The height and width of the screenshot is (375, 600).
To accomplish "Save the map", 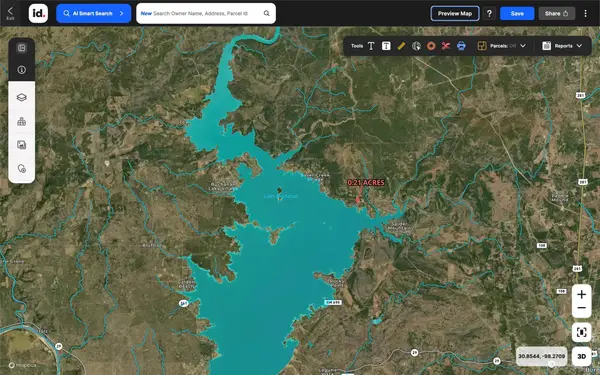I will coord(517,13).
